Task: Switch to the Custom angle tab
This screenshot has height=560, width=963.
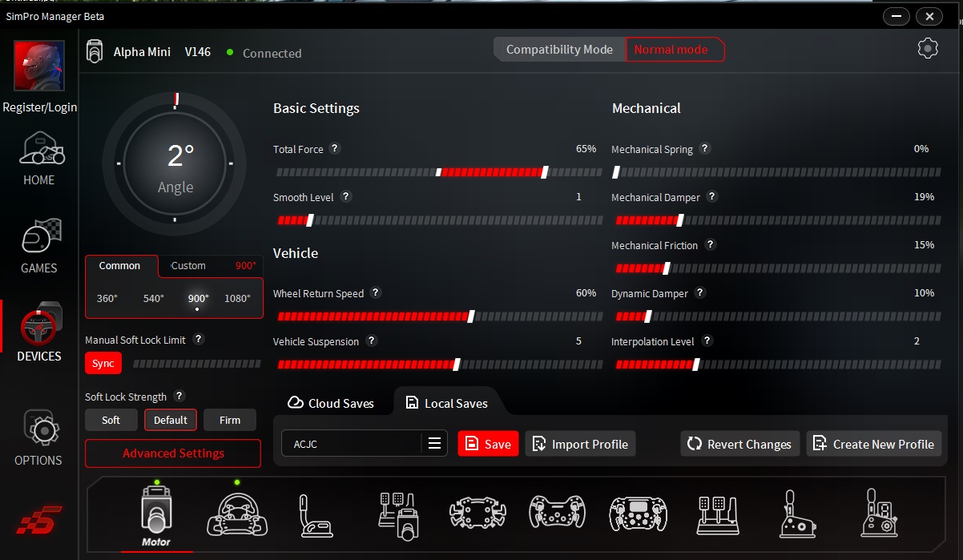Action: point(188,266)
